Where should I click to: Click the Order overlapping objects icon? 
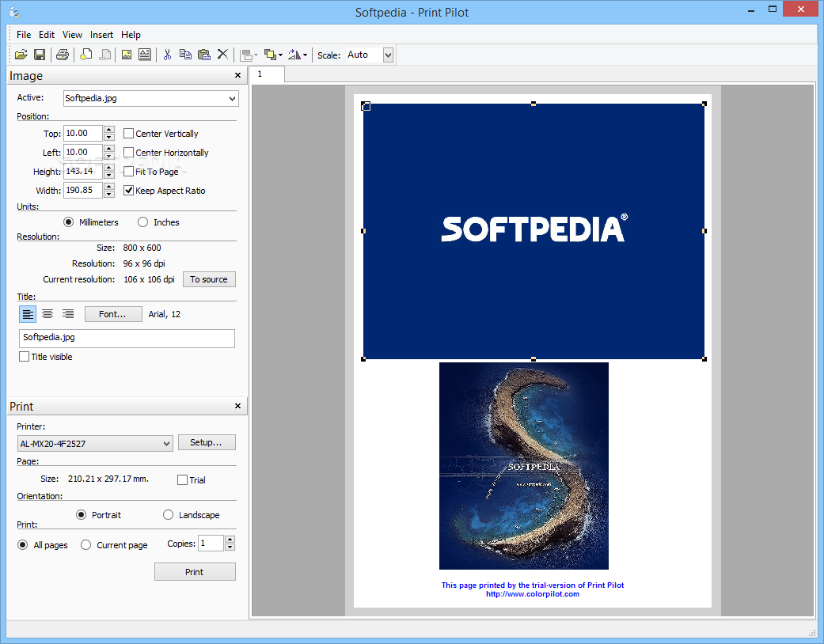(x=270, y=55)
